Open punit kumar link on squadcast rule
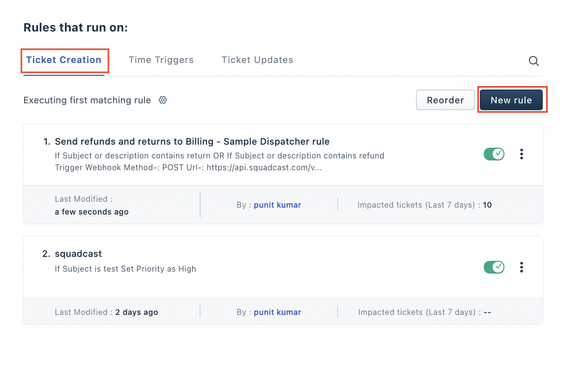The height and width of the screenshot is (373, 588). [x=277, y=312]
